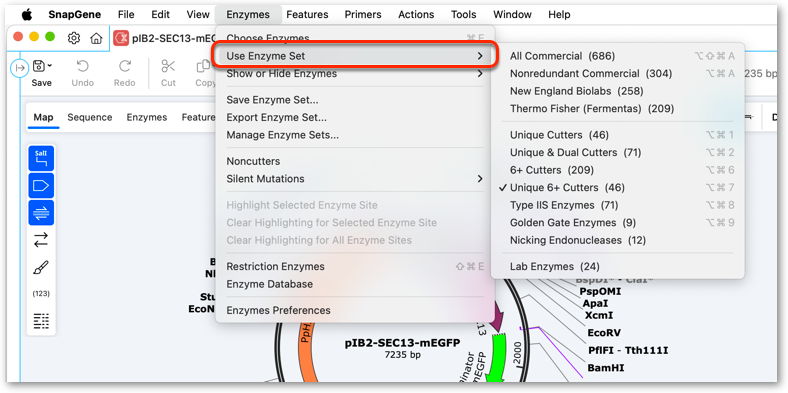The height and width of the screenshot is (393, 788).
Task: Toggle the blue primers arrows icon
Action: (x=41, y=213)
